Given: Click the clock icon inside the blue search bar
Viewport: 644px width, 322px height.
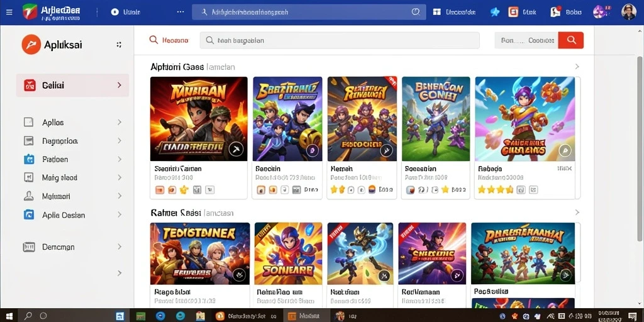Looking at the screenshot, I should pyautogui.click(x=416, y=12).
